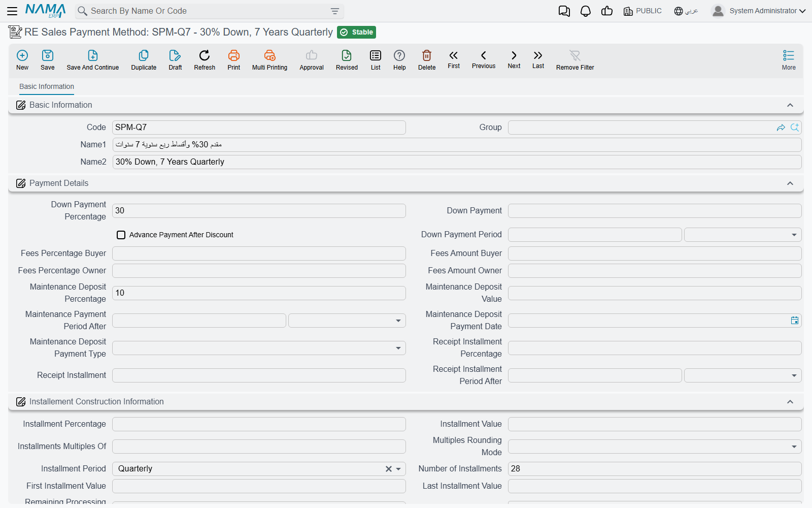Collapse the Basic Information section
Viewport: 812px width, 508px height.
click(x=790, y=105)
